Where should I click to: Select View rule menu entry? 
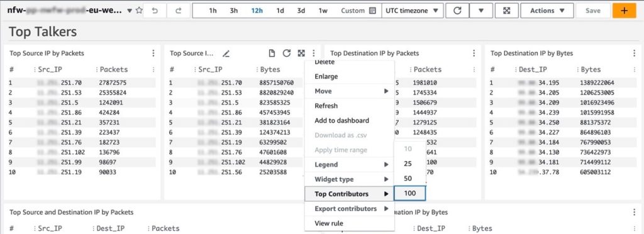tap(350, 224)
